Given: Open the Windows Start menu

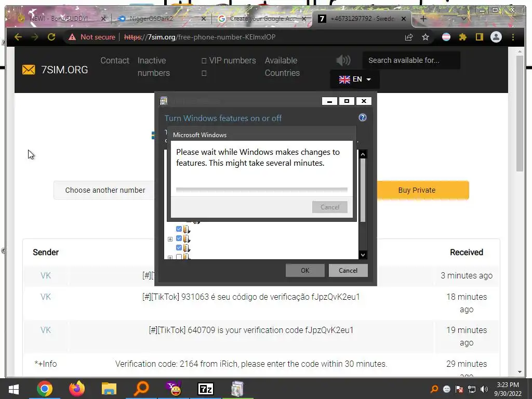Looking at the screenshot, I should tap(14, 389).
